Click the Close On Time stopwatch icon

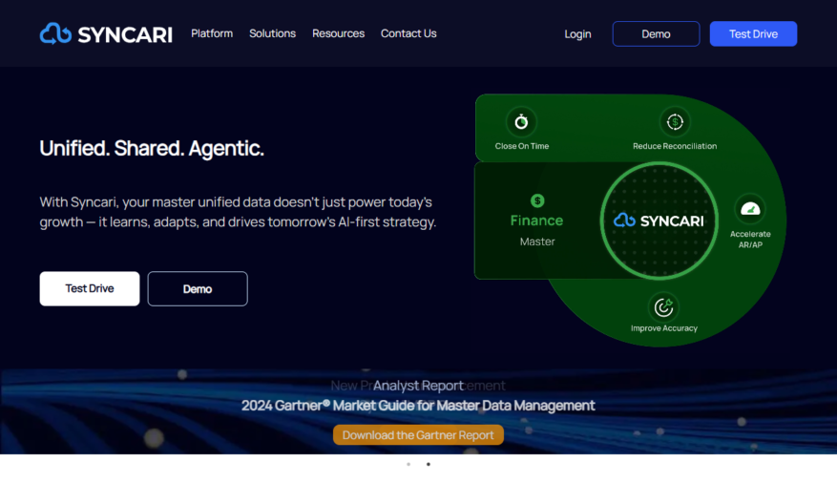tap(521, 122)
